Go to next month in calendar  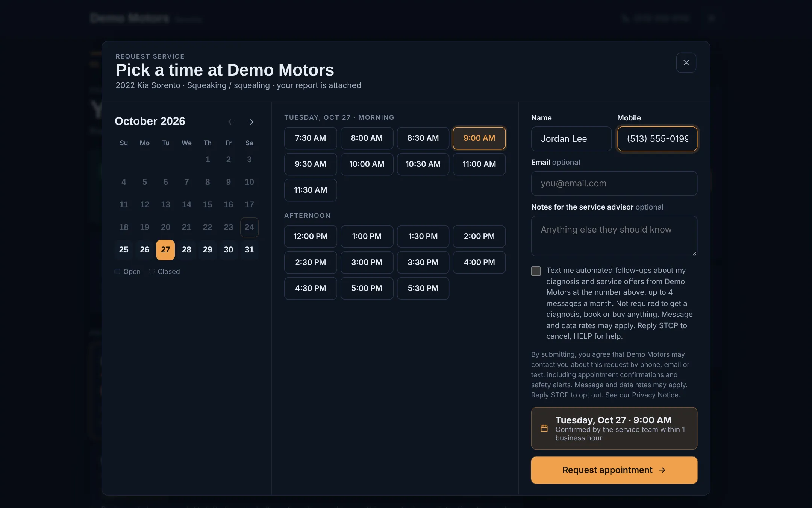pyautogui.click(x=250, y=122)
